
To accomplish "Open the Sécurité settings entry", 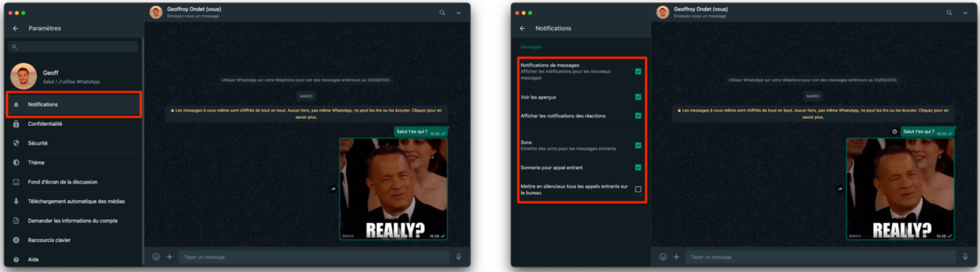I will pyautogui.click(x=73, y=143).
